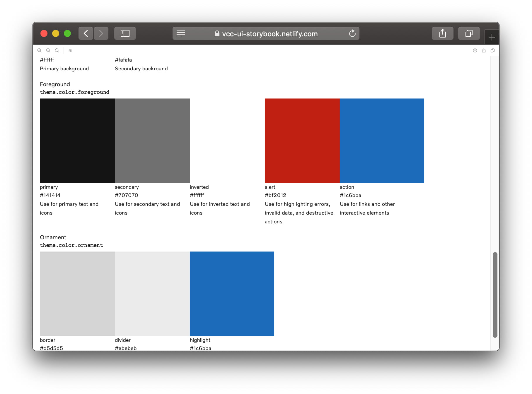
Task: Navigate back to the previous page
Action: click(x=86, y=33)
